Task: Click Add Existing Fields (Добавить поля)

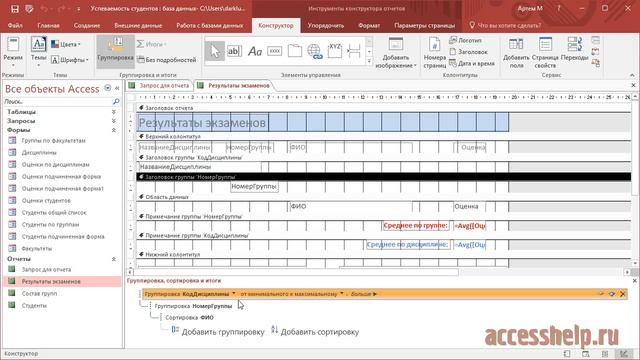Action: [516, 52]
